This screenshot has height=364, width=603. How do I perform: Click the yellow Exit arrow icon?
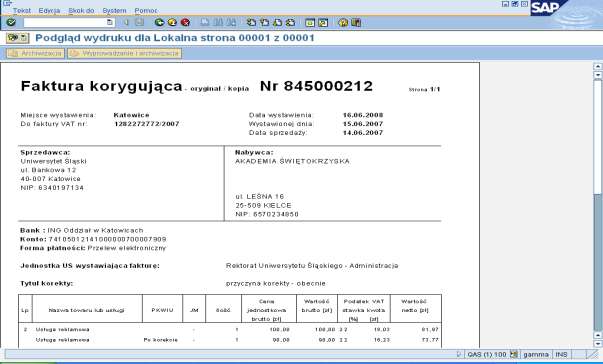tap(172, 23)
